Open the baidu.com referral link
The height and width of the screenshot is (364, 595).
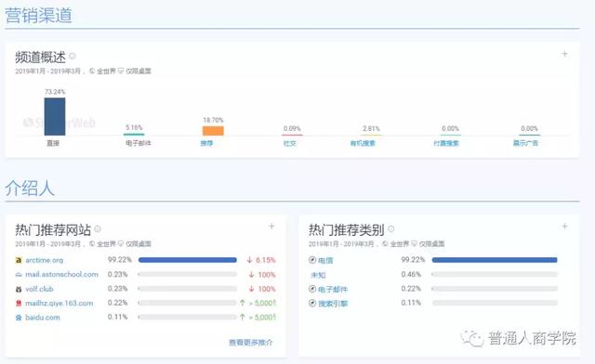pyautogui.click(x=43, y=318)
